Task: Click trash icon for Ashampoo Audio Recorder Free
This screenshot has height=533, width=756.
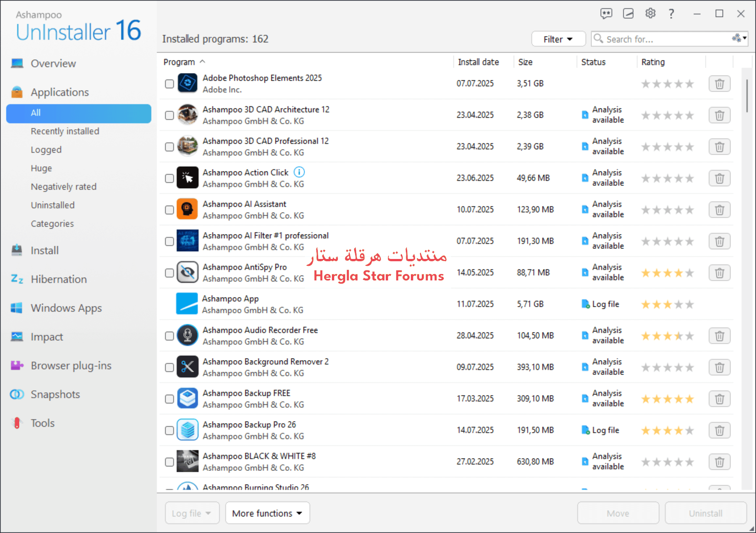Action: pyautogui.click(x=719, y=336)
